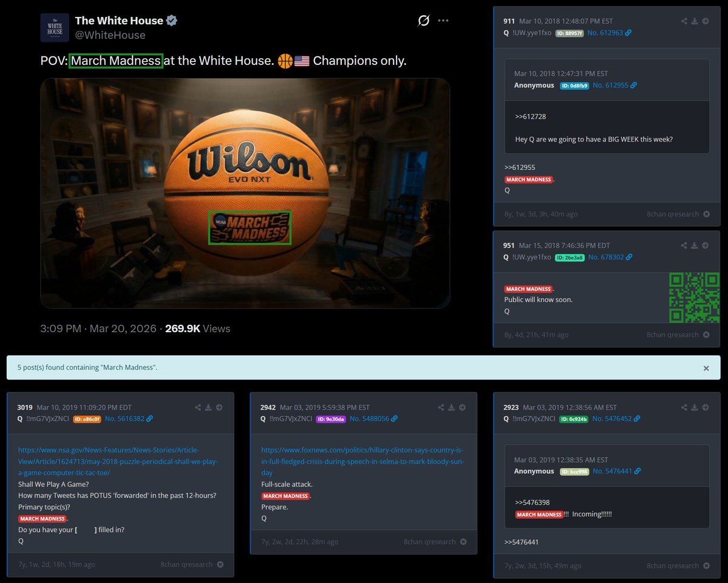
Task: Open post link No. 5488056
Action: 369,418
